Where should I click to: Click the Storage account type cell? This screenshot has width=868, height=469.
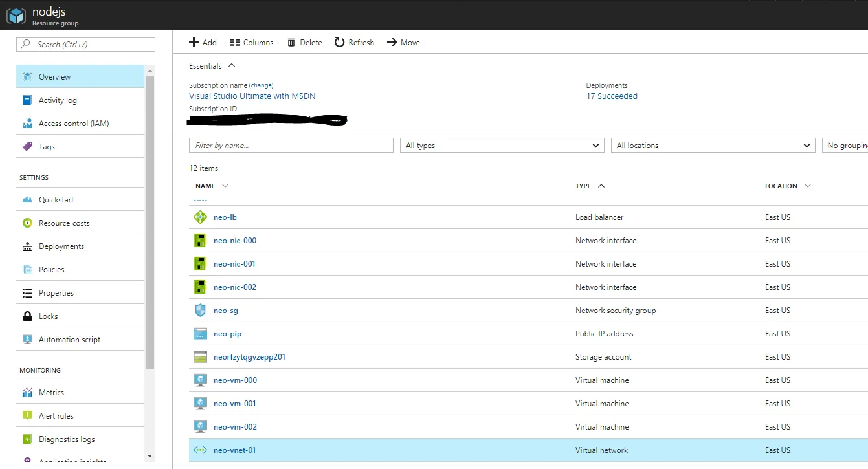point(603,357)
